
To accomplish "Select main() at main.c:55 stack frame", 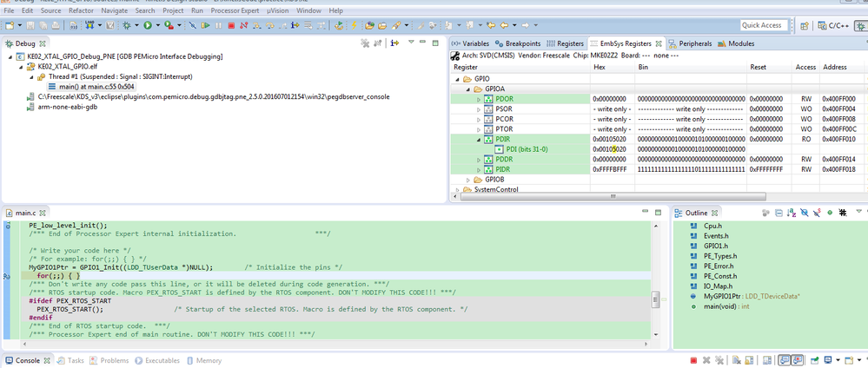I will 90,86.
